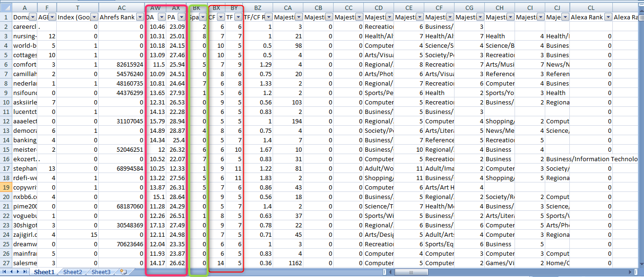The height and width of the screenshot is (277, 644).
Task: Click the Sports/Eq cell in column CF
Action: tap(439, 244)
